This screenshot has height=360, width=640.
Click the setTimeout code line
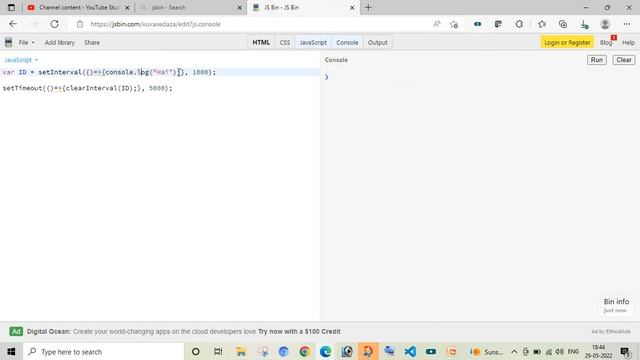(x=88, y=88)
